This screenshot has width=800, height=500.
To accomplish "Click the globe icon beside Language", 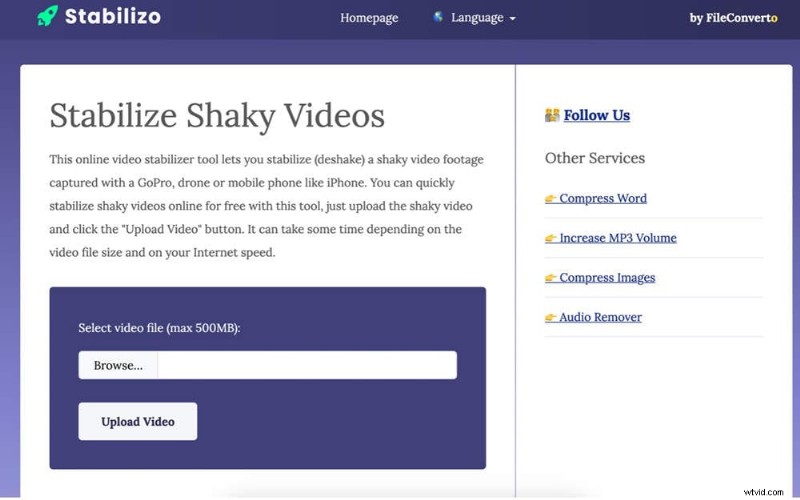I will click(x=438, y=17).
